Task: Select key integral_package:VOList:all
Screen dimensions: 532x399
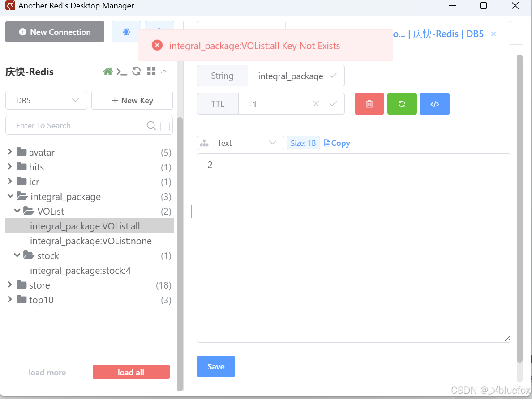Action: (90, 226)
